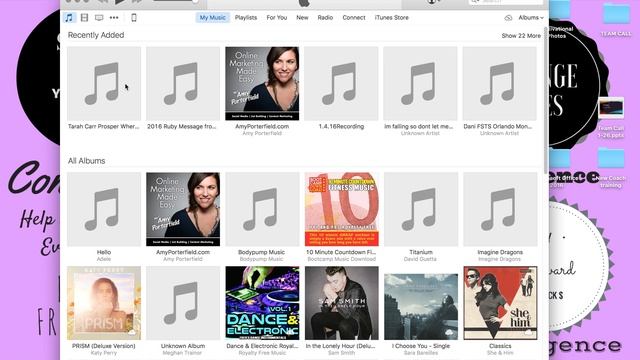Open the TV Shows library icon
The image size is (640, 360).
(x=99, y=18)
